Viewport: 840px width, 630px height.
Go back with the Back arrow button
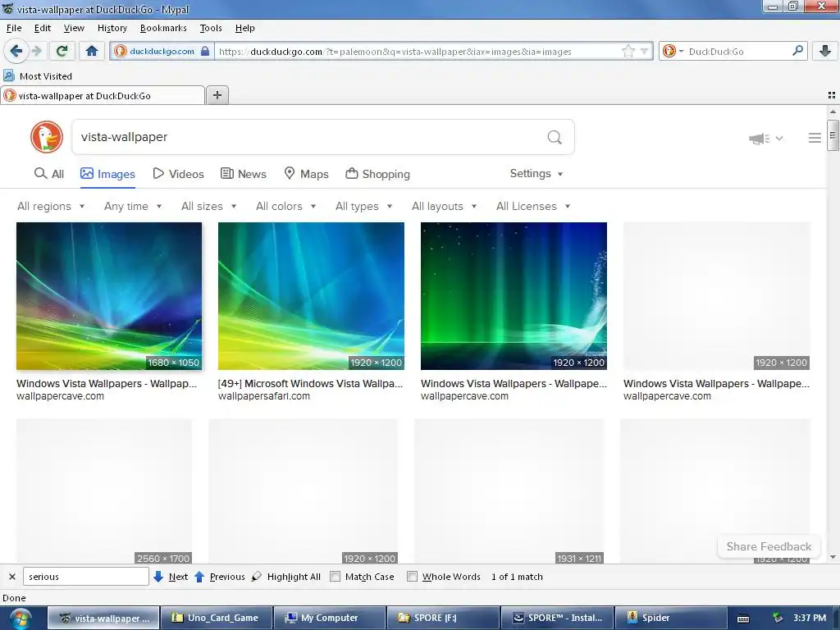(16, 52)
